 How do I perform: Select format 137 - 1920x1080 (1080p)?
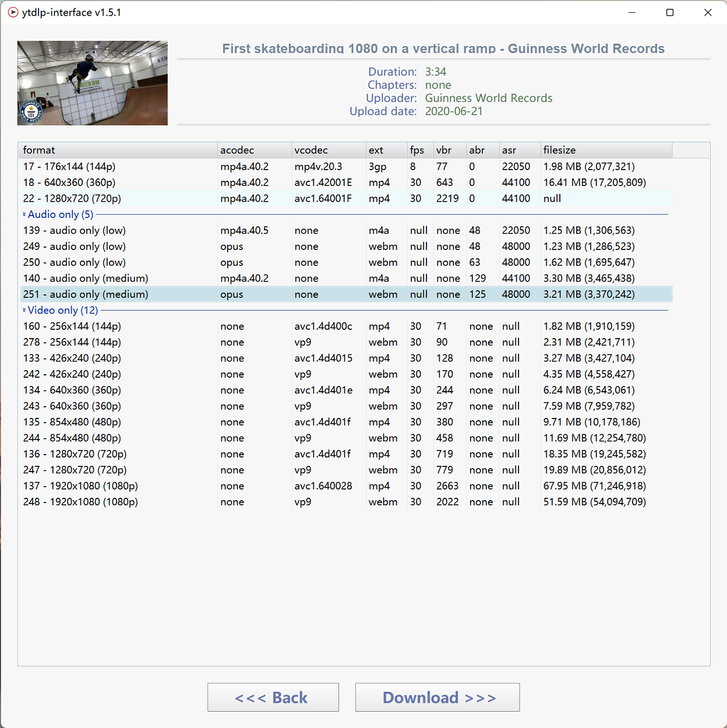coord(346,486)
